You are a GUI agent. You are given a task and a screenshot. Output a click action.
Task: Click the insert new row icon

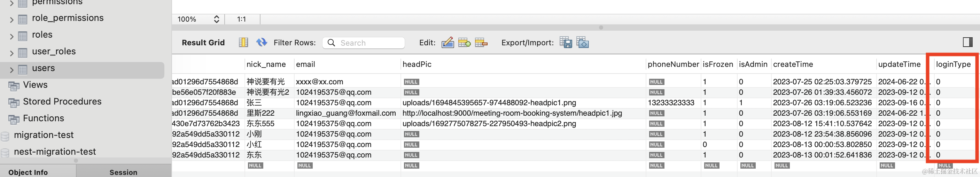coord(464,43)
